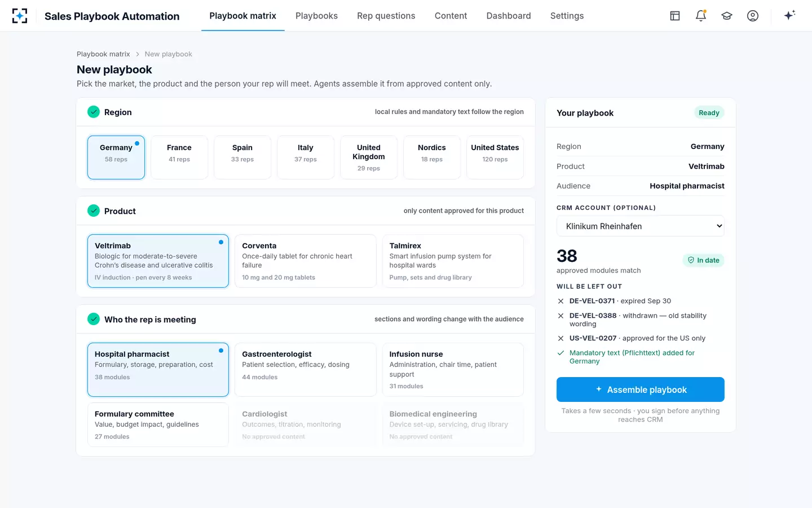Click the Playbook matrix breadcrumb link

[103, 54]
